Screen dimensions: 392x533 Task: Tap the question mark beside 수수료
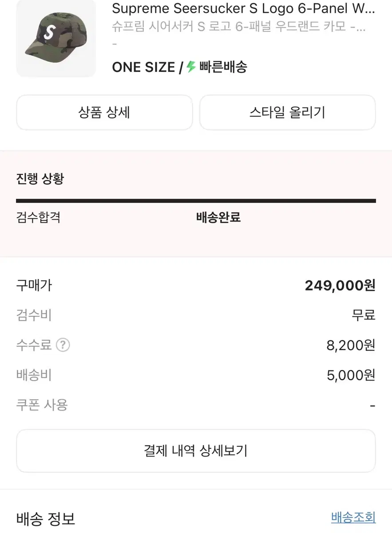point(63,345)
